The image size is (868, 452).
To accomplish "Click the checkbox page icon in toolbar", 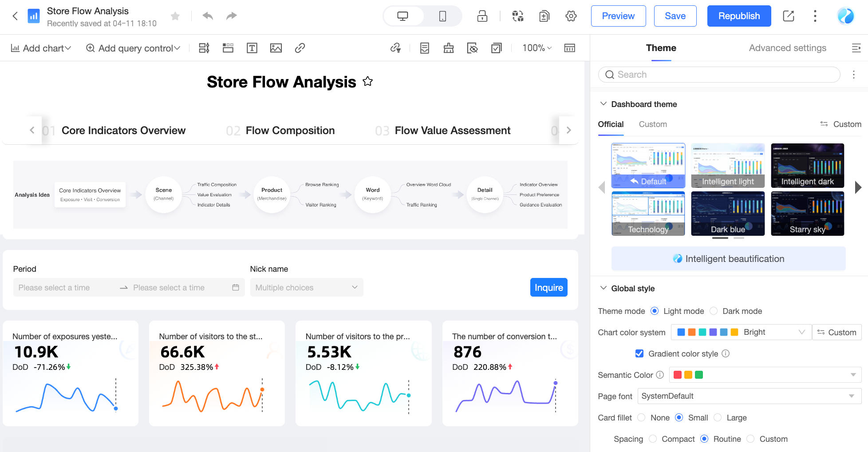I will (x=497, y=48).
